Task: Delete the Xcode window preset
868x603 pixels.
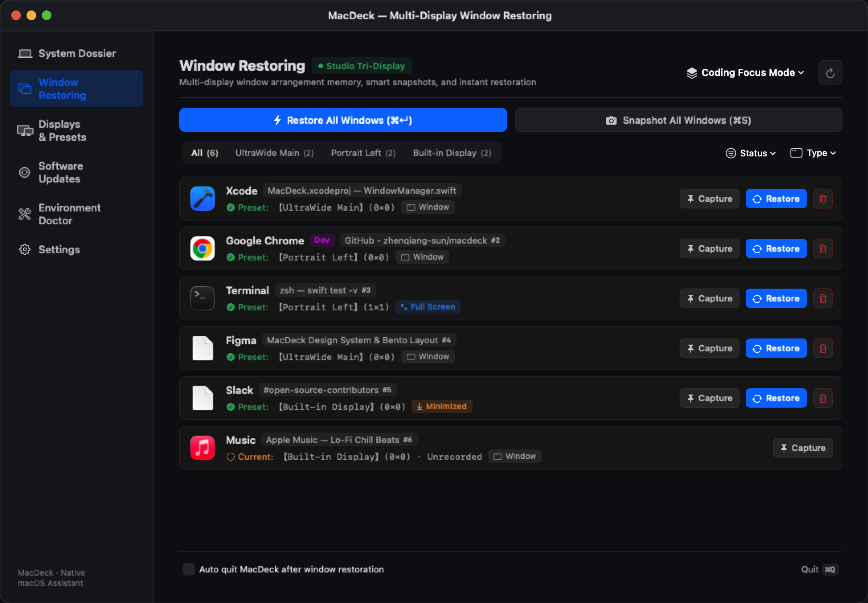Action: click(823, 199)
